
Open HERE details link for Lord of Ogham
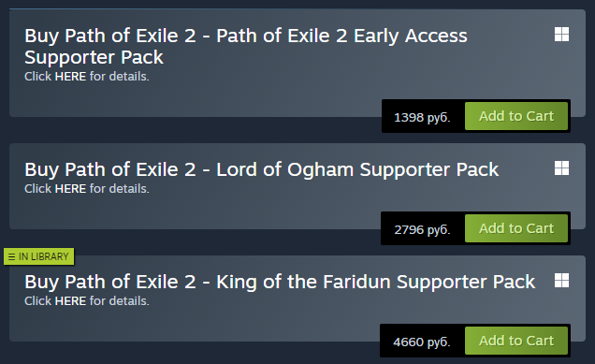[70, 189]
